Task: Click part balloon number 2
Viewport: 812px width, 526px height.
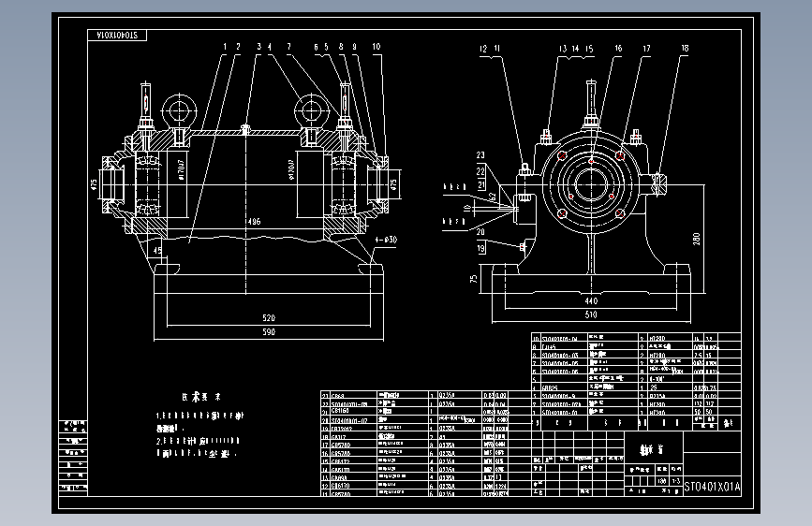Action: [x=238, y=47]
